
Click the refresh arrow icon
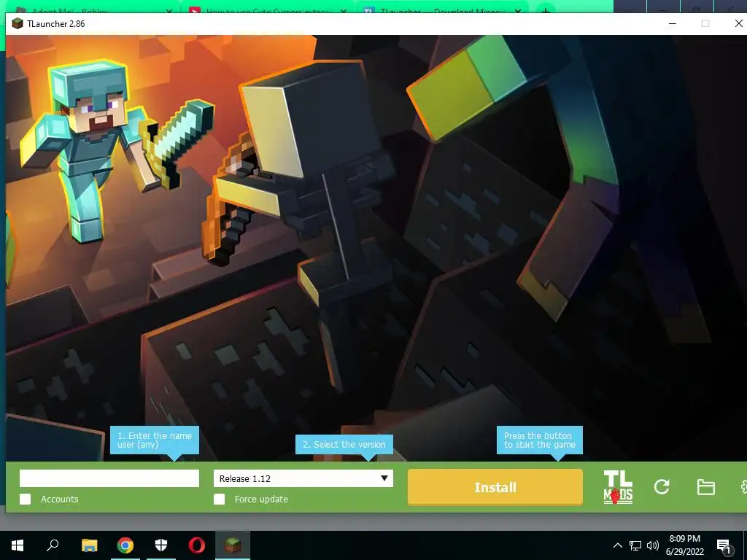662,486
